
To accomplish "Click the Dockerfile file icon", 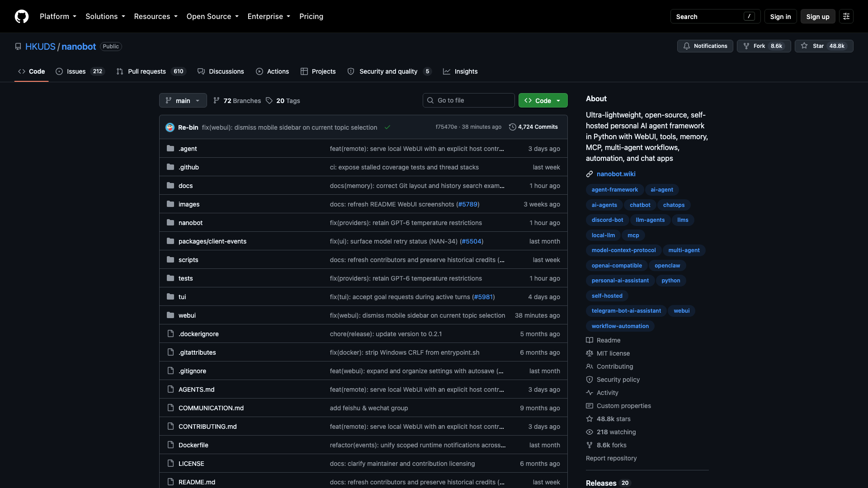I will tap(170, 445).
